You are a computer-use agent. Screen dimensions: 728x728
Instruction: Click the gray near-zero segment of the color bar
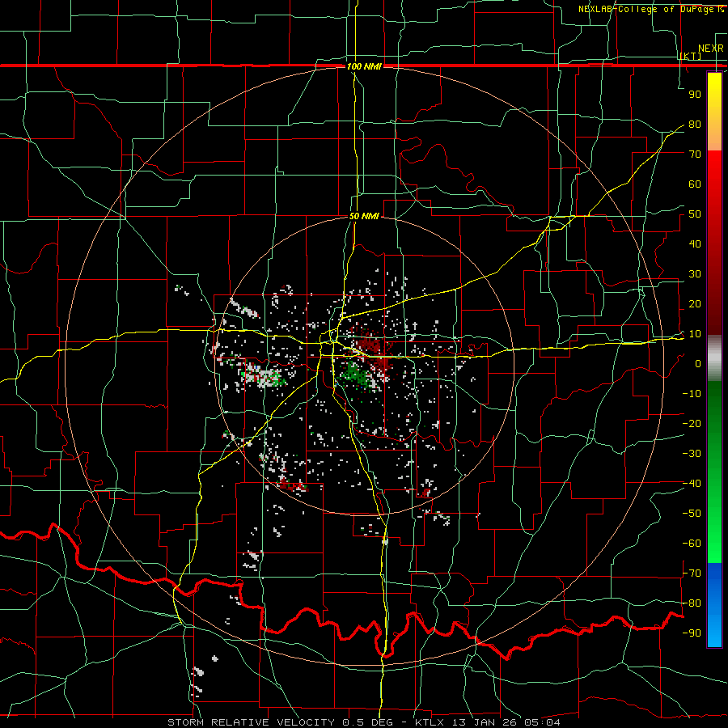pyautogui.click(x=714, y=358)
